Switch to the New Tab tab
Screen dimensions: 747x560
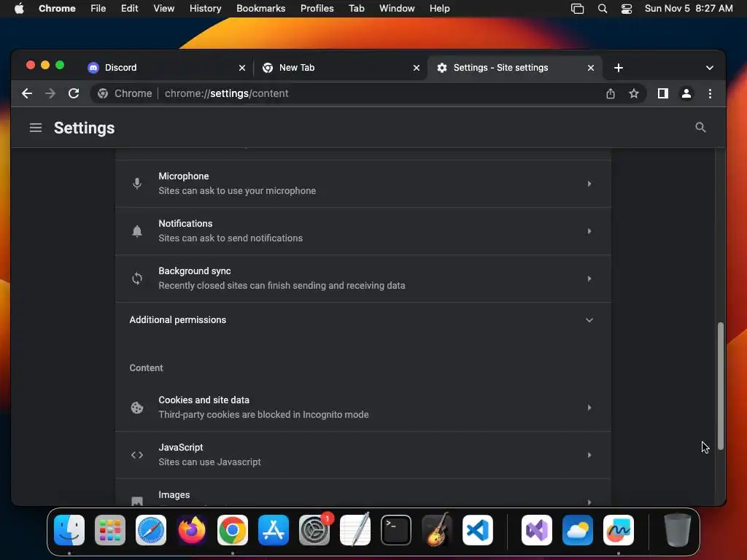coord(341,68)
